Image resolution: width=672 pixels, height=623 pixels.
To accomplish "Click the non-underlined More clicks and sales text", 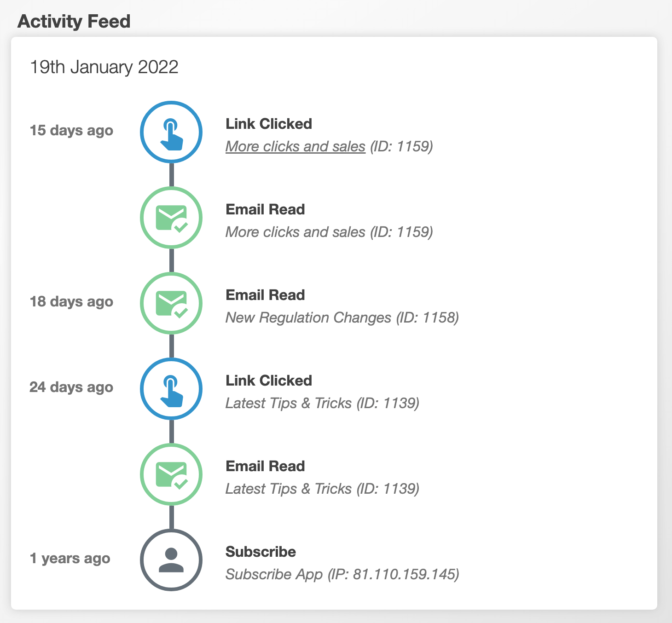I will [295, 232].
